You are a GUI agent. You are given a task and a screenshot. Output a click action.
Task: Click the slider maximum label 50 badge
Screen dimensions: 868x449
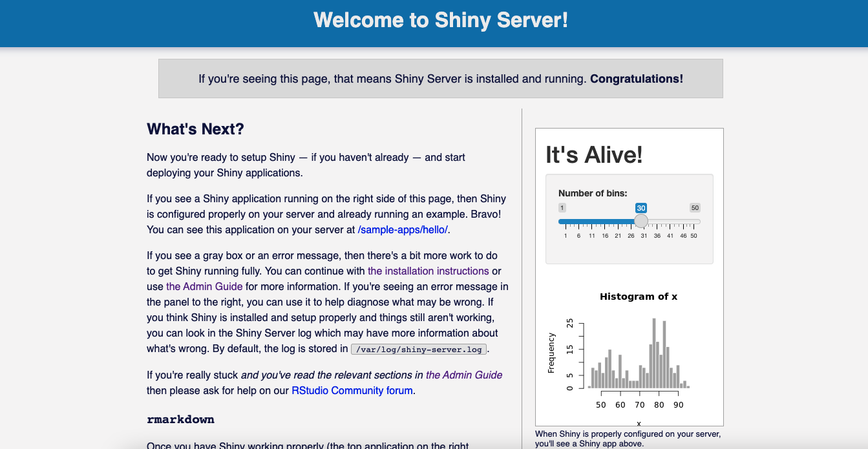pos(695,208)
